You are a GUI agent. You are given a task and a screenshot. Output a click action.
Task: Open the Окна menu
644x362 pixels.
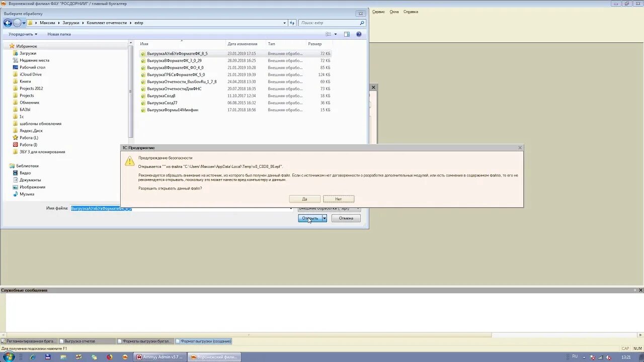coord(394,12)
